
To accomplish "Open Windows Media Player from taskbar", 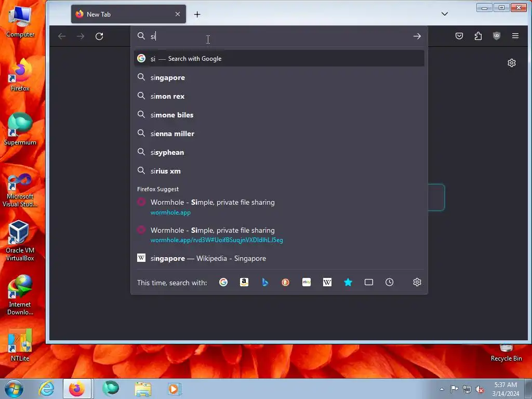I will click(175, 389).
